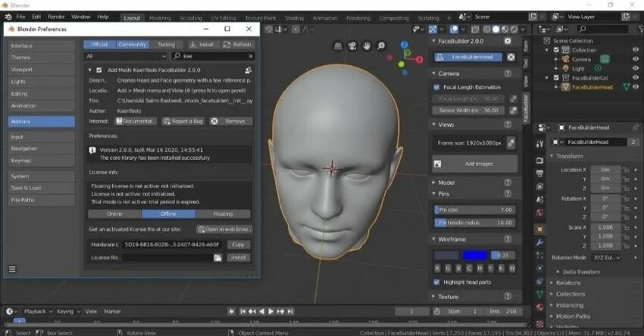This screenshot has height=336, width=644.
Task: Click the play animation button
Action: tap(271, 311)
